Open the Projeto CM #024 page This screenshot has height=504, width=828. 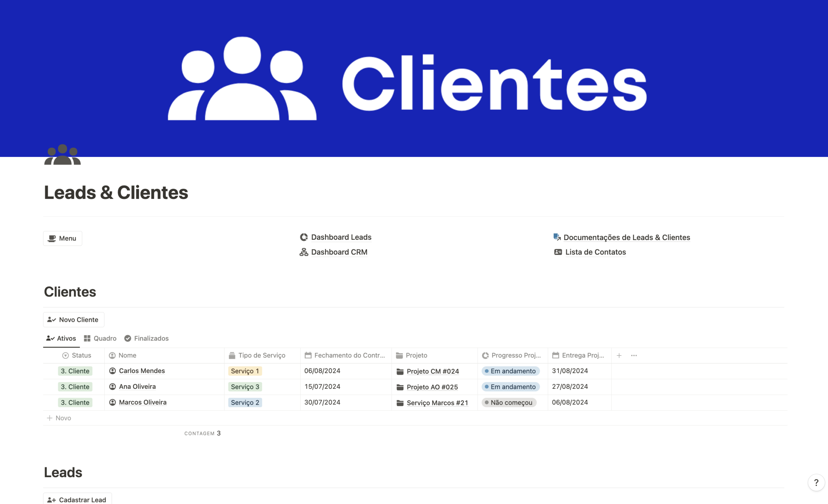432,371
